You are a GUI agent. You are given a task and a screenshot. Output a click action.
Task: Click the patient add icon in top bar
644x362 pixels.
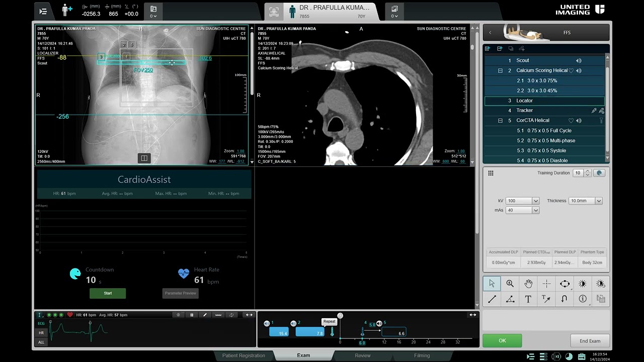[67, 10]
